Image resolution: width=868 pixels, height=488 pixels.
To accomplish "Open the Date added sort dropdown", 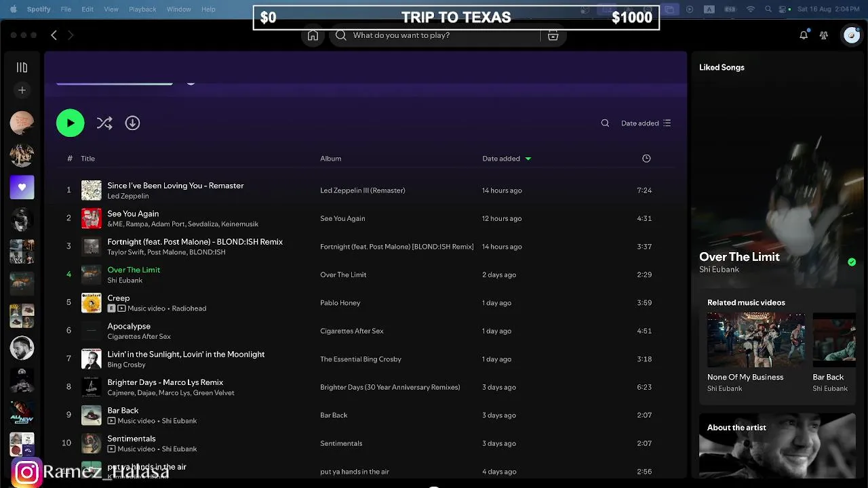I will coord(646,123).
